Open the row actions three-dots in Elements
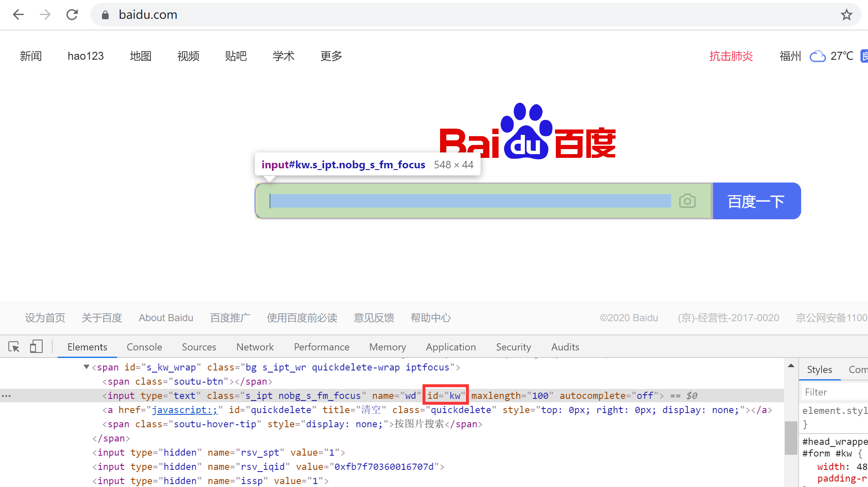 (6, 396)
